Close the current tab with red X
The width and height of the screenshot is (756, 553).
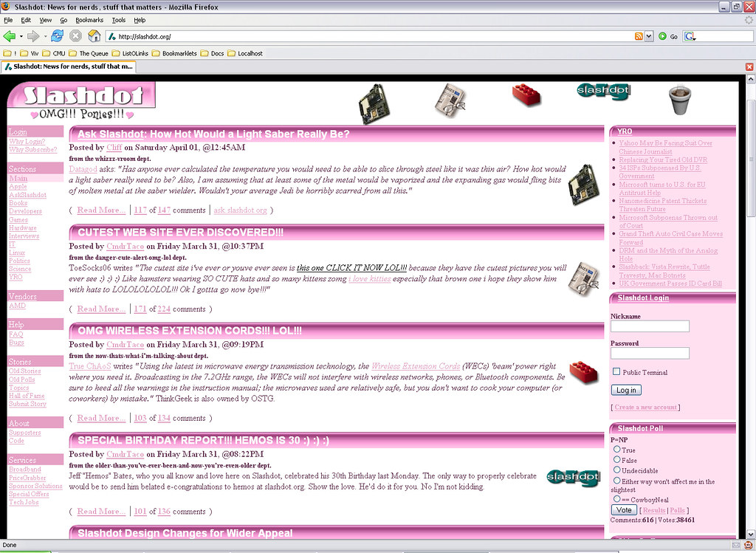(749, 67)
